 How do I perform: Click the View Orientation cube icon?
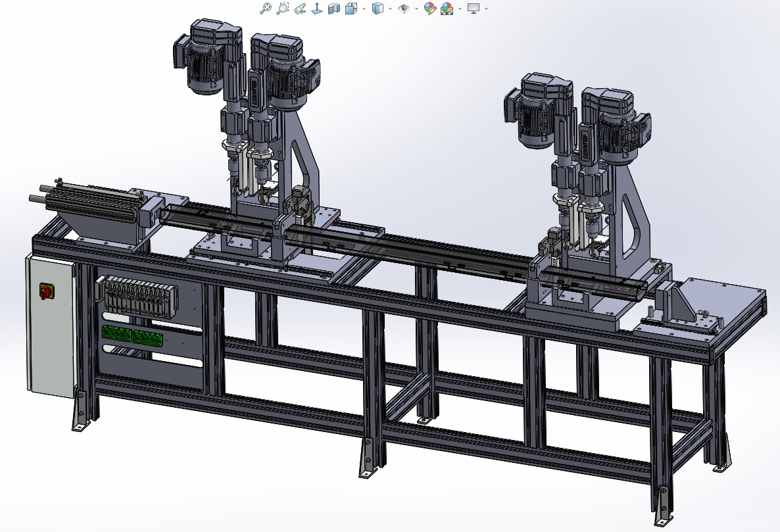[351, 9]
